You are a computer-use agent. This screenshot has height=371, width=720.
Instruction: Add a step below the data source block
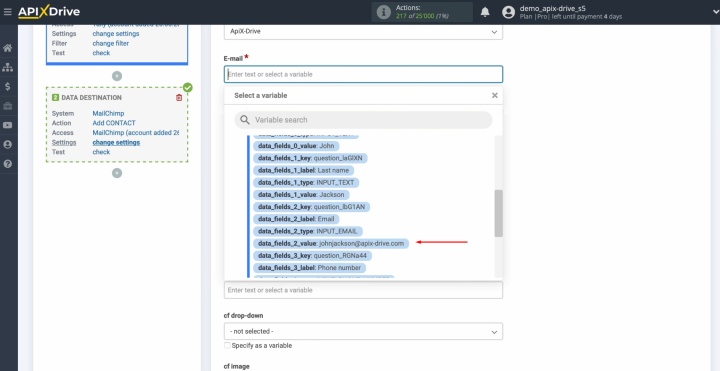coord(117,76)
